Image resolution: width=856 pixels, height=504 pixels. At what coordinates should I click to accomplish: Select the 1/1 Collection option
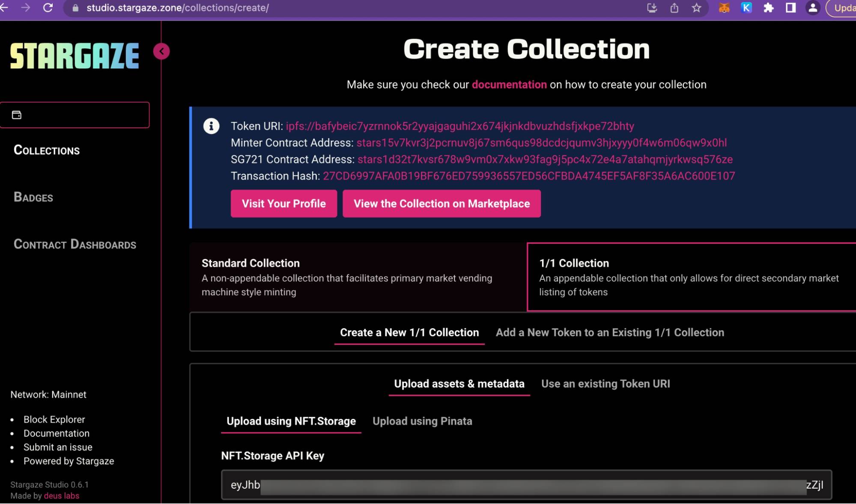[690, 277]
